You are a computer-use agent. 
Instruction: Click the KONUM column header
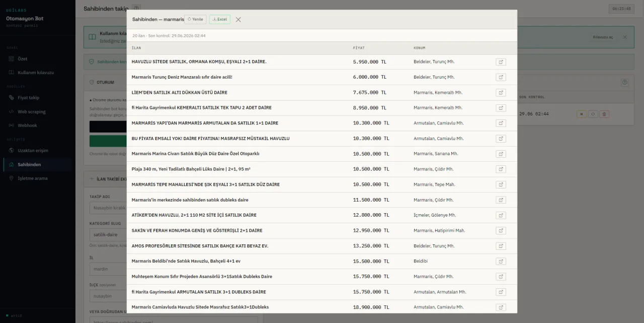click(419, 48)
